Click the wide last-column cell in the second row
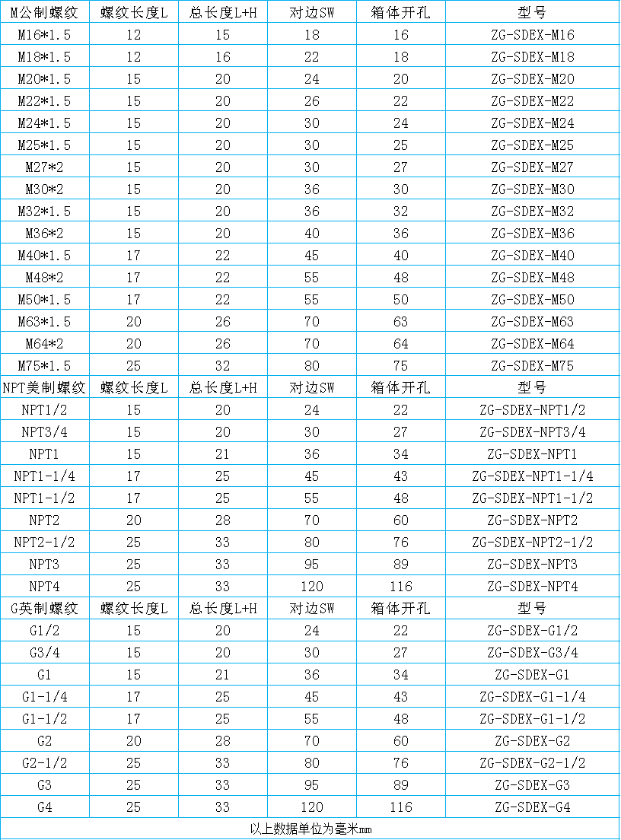 click(x=532, y=33)
